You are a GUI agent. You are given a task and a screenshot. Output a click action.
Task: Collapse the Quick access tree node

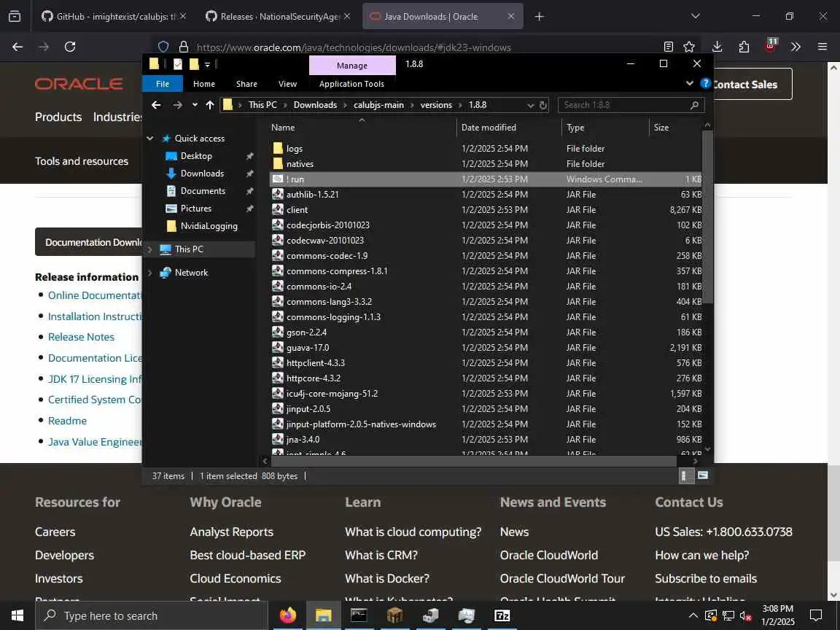[150, 139]
